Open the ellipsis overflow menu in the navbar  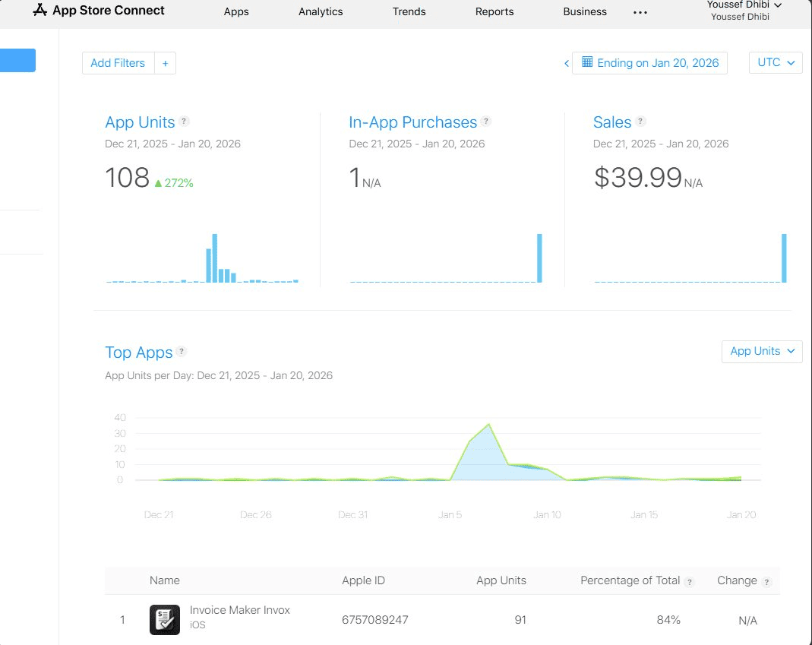tap(640, 11)
